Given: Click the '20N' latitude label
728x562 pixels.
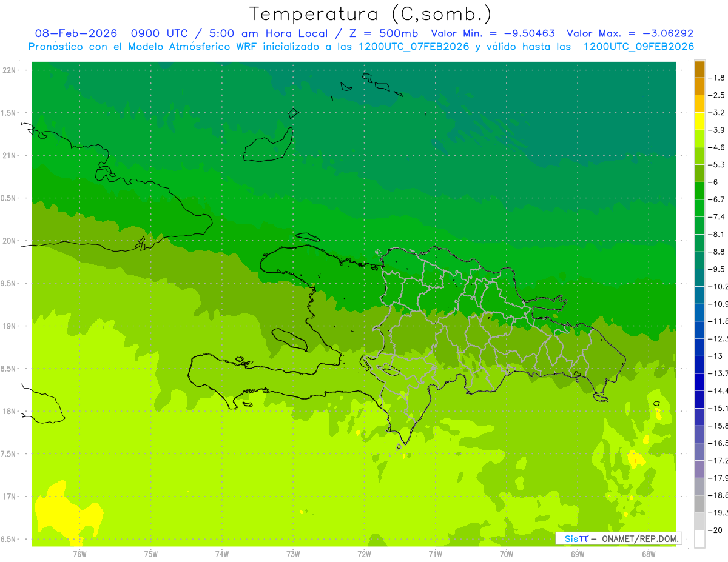Looking at the screenshot, I should (x=9, y=241).
